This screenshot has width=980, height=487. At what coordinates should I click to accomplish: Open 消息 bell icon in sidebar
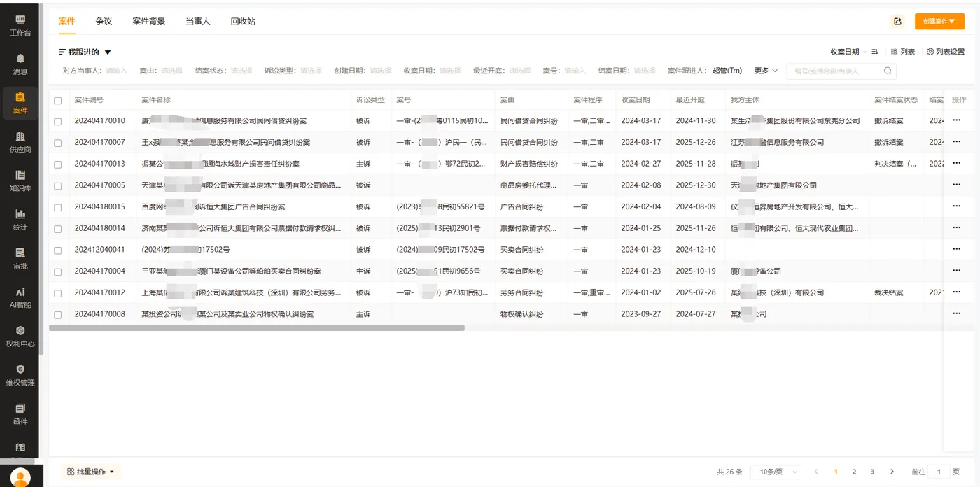pyautogui.click(x=20, y=58)
